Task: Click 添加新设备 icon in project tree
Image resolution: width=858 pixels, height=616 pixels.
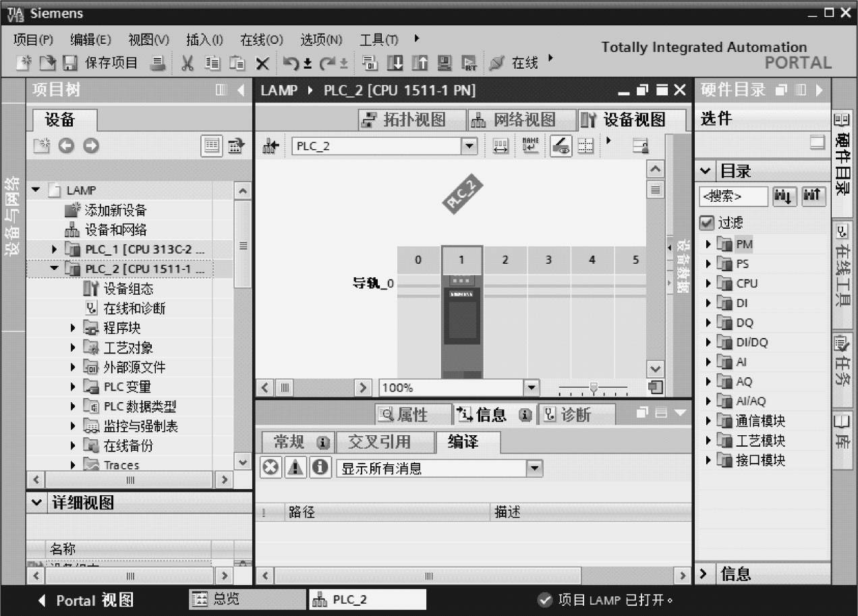Action: point(72,211)
